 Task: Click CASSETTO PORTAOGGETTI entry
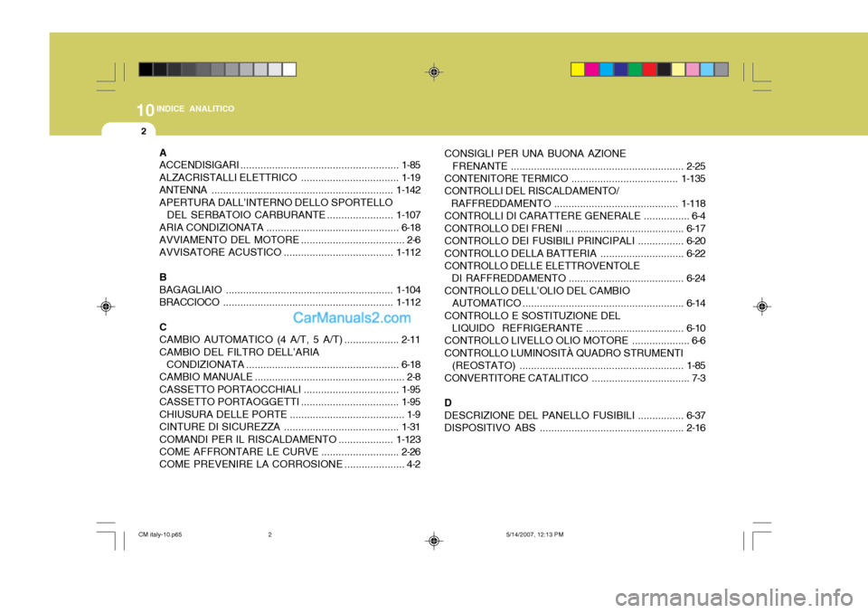pos(289,402)
